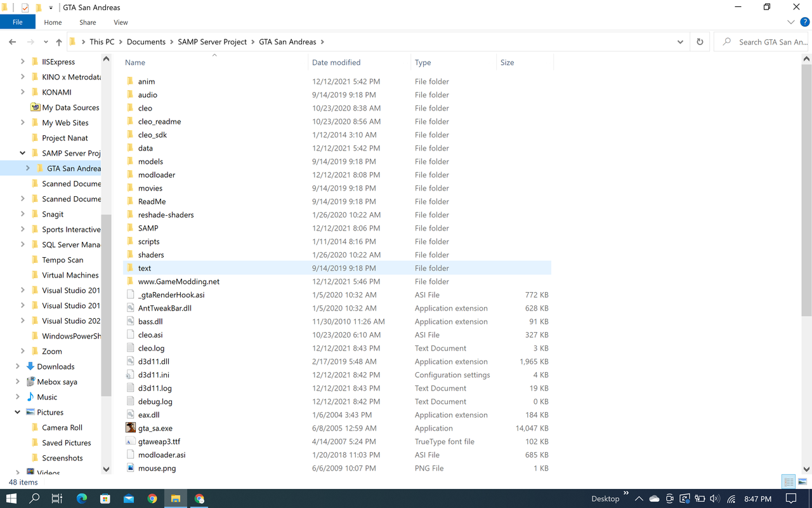
Task: Open the Windows Start menu
Action: click(11, 498)
